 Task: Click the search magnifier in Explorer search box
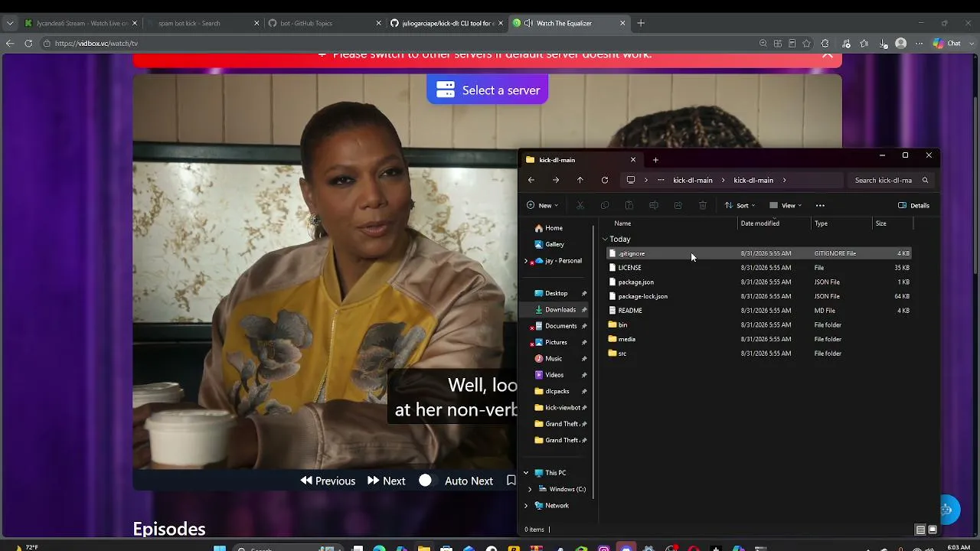[x=925, y=181]
